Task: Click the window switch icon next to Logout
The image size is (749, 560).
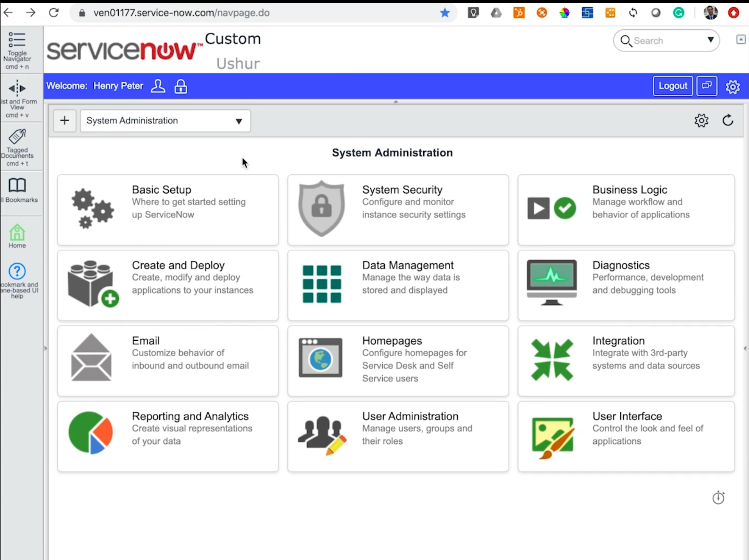Action: pyautogui.click(x=707, y=86)
